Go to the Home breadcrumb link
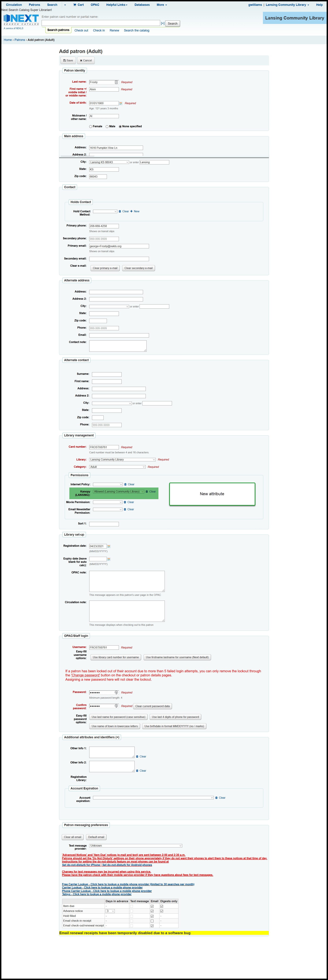The width and height of the screenshot is (328, 980). 8,40
